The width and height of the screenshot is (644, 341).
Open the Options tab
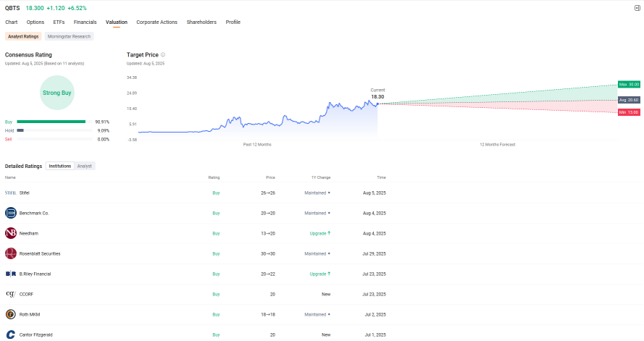(x=35, y=22)
